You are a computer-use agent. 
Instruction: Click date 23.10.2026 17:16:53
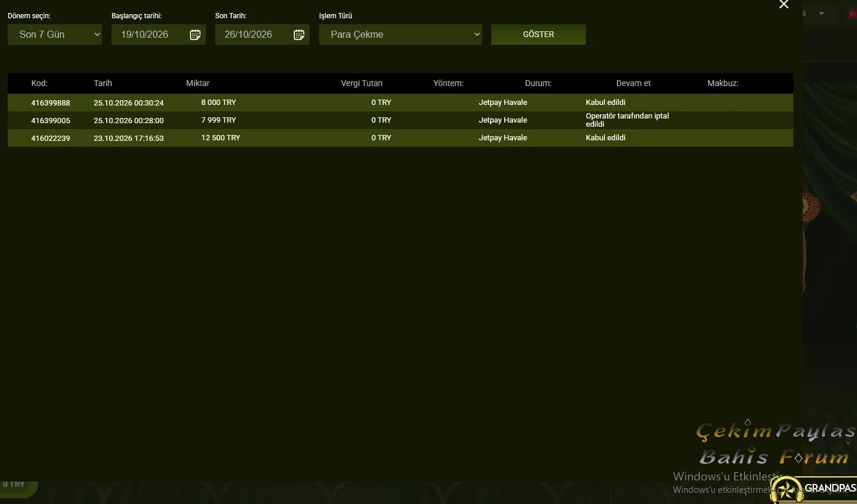129,138
